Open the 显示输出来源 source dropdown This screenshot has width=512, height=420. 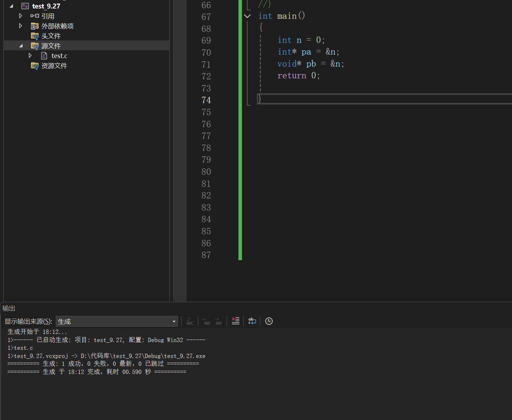coord(117,321)
